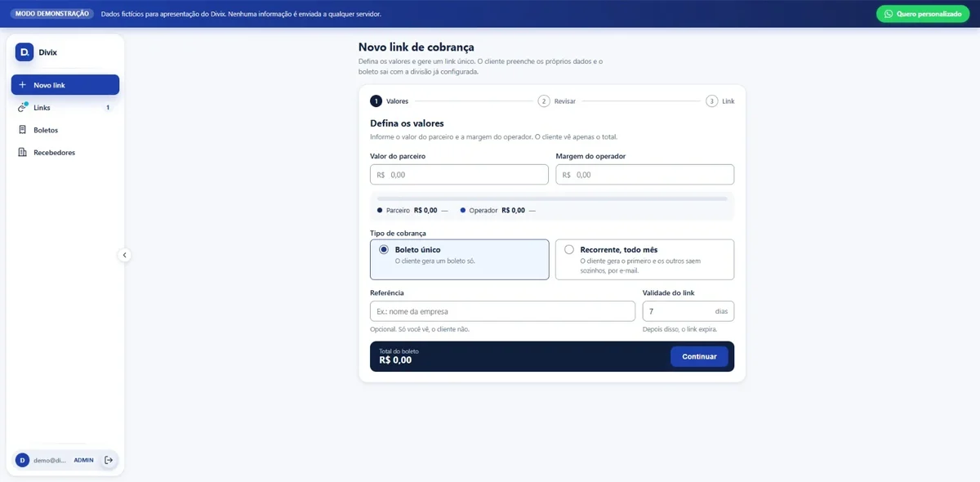Open the Boletos menu item
Viewport: 980px width, 482px height.
click(65, 130)
